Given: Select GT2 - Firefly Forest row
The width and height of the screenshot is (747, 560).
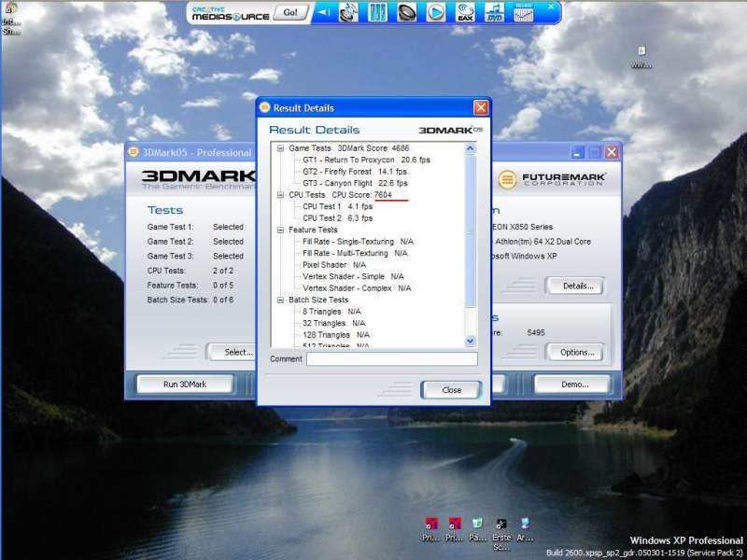Looking at the screenshot, I should tap(355, 172).
